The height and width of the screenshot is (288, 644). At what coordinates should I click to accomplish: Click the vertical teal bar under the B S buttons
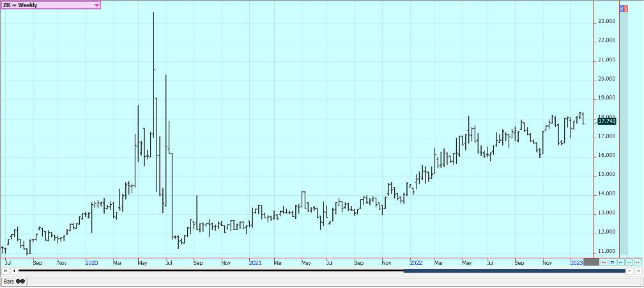tap(624, 133)
